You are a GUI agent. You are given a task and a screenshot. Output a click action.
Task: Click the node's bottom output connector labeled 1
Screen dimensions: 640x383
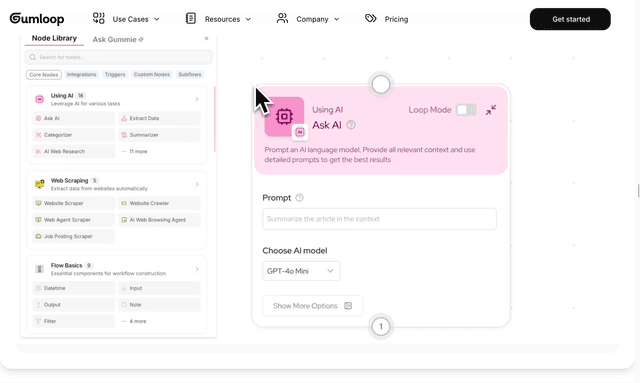point(381,327)
